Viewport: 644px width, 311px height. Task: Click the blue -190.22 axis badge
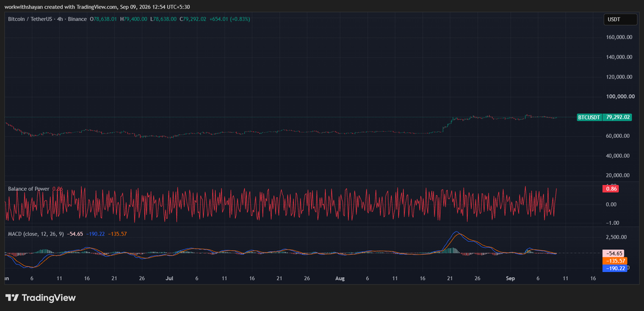614,268
